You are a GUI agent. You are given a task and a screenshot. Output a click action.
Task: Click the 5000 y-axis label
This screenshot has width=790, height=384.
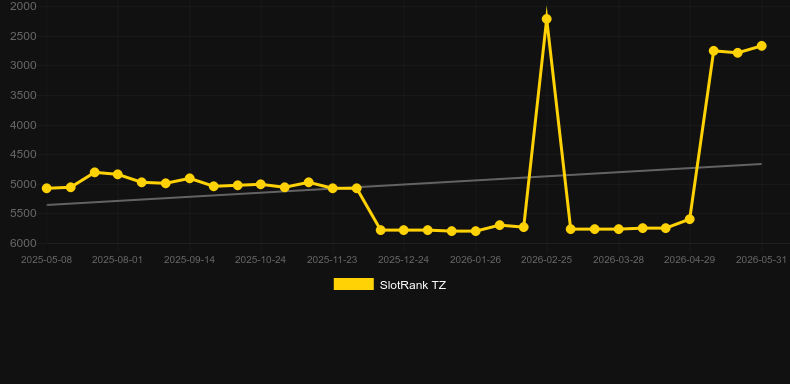click(x=23, y=184)
